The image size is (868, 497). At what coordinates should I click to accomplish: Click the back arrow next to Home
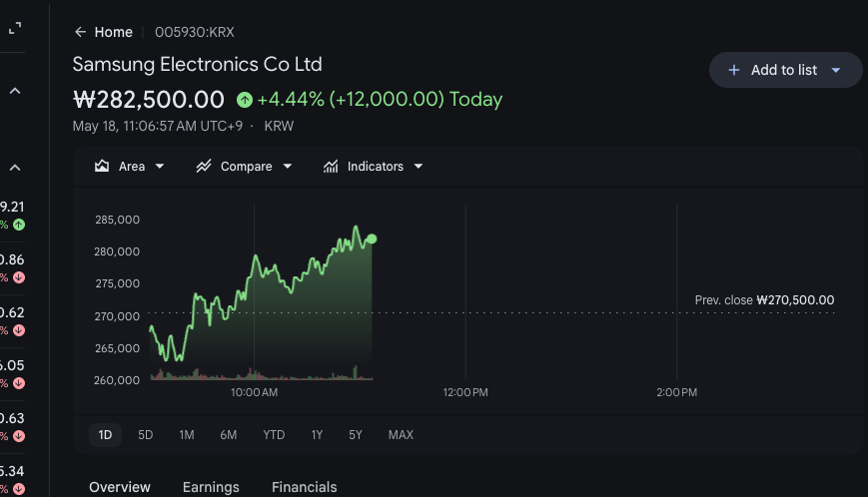pyautogui.click(x=80, y=32)
